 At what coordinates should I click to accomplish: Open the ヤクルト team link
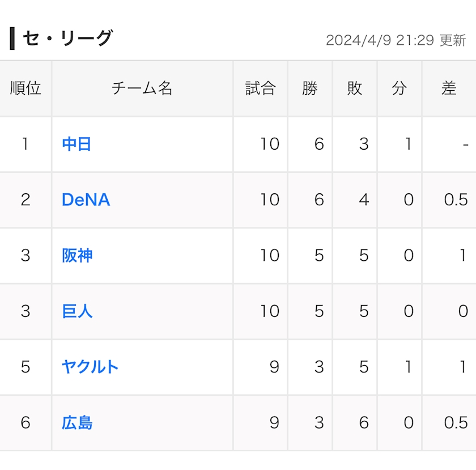pos(90,366)
